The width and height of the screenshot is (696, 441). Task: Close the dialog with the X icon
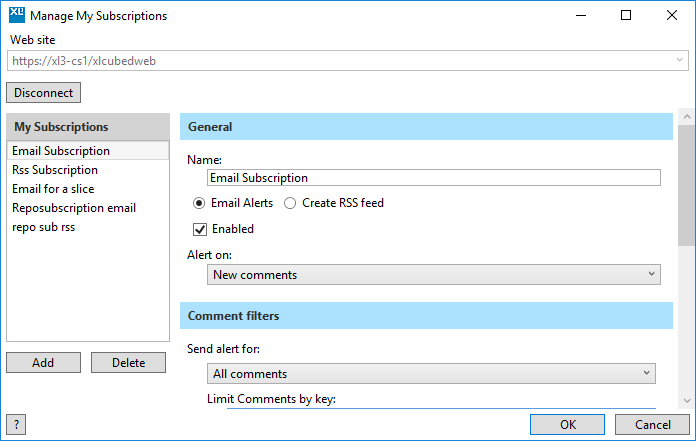click(672, 16)
